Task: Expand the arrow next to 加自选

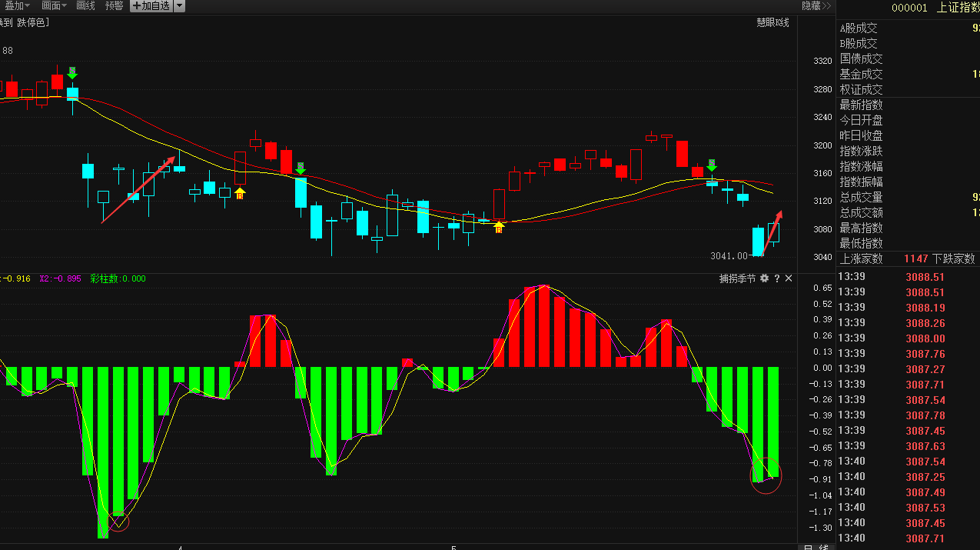Action: pyautogui.click(x=179, y=5)
